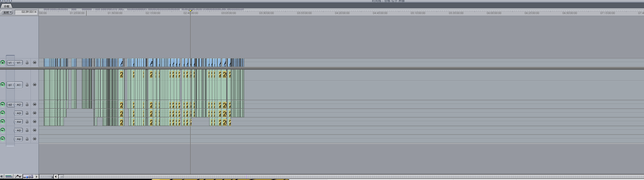Toggle V1 track visibility
Viewport: 644px width, 180px height.
point(2,63)
